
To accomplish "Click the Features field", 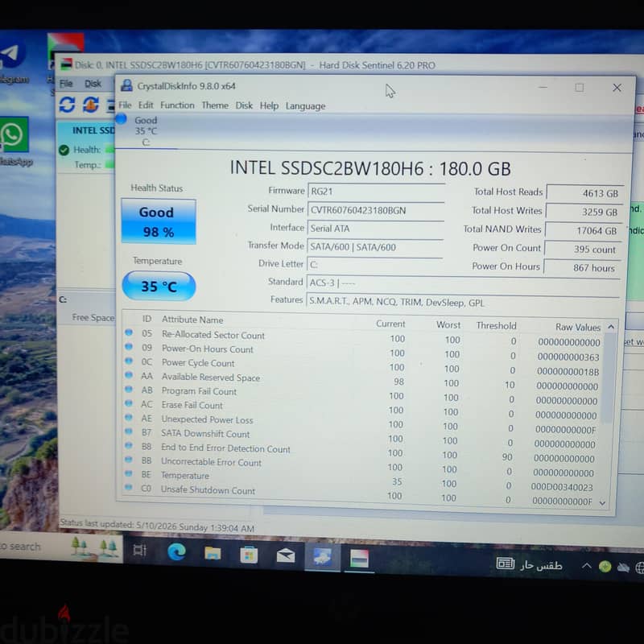I will pos(462,303).
